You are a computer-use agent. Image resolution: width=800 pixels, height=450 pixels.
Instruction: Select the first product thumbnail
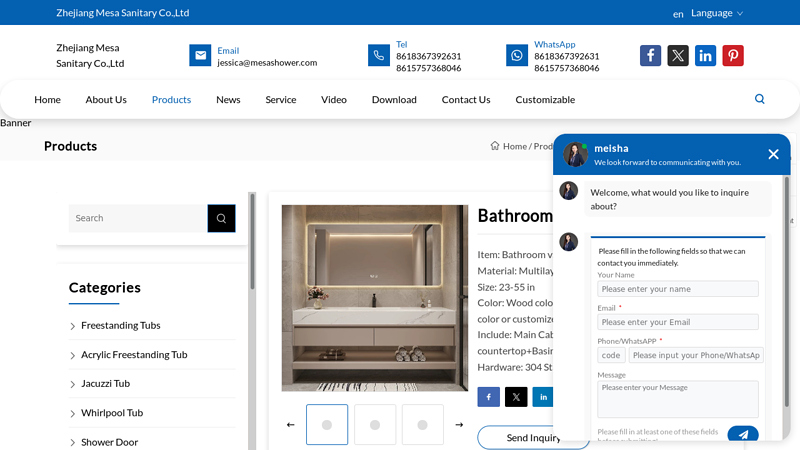[327, 424]
